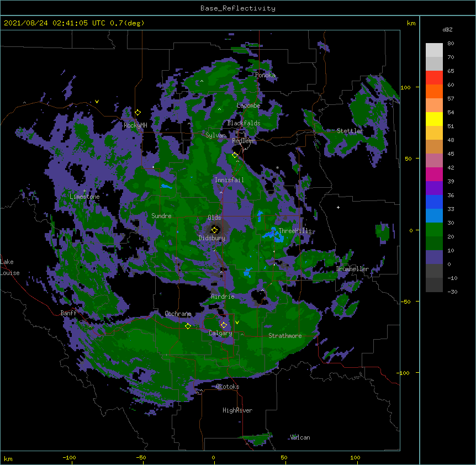Click the yellow marker south of RedDeer
The height and width of the screenshot is (465, 476).
pos(235,155)
